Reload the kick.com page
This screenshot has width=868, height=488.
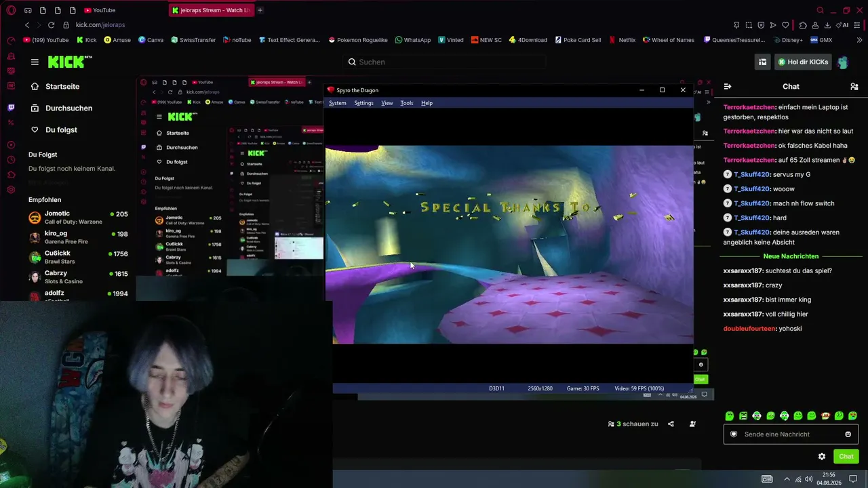pos(51,25)
